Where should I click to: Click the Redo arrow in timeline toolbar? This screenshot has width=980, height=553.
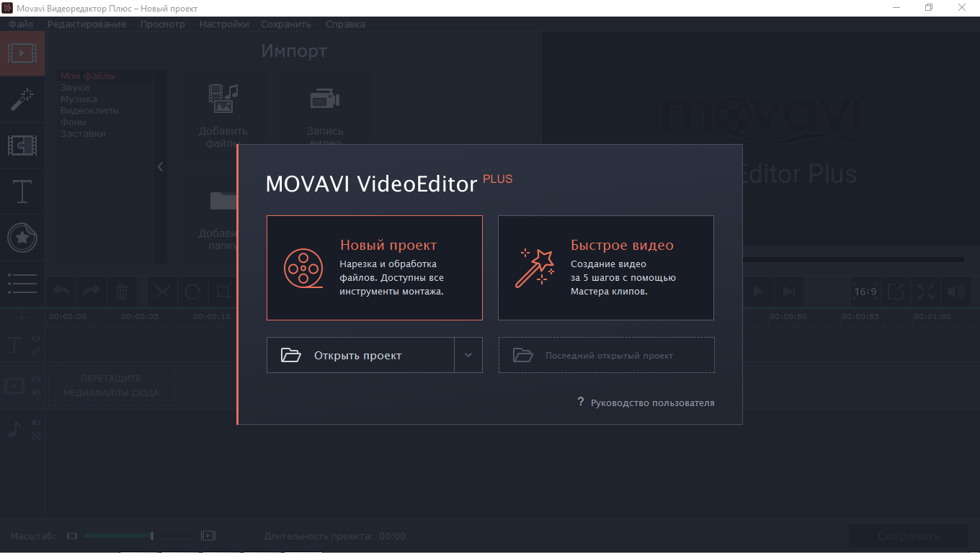[92, 292]
